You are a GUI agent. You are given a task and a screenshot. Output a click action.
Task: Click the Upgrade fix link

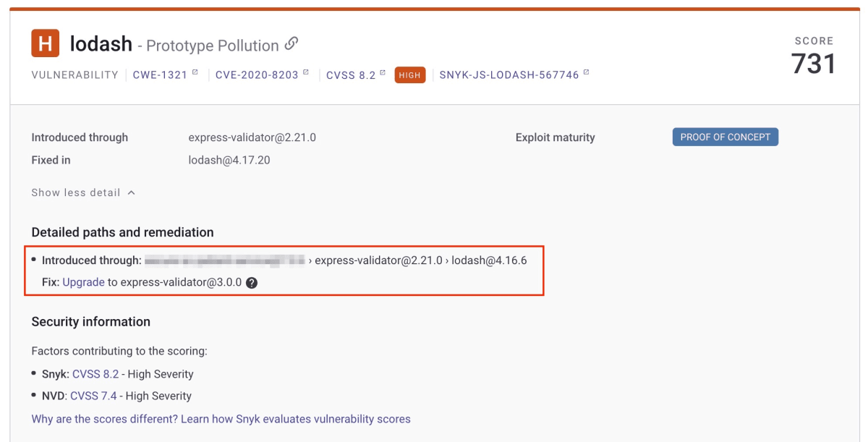click(83, 282)
